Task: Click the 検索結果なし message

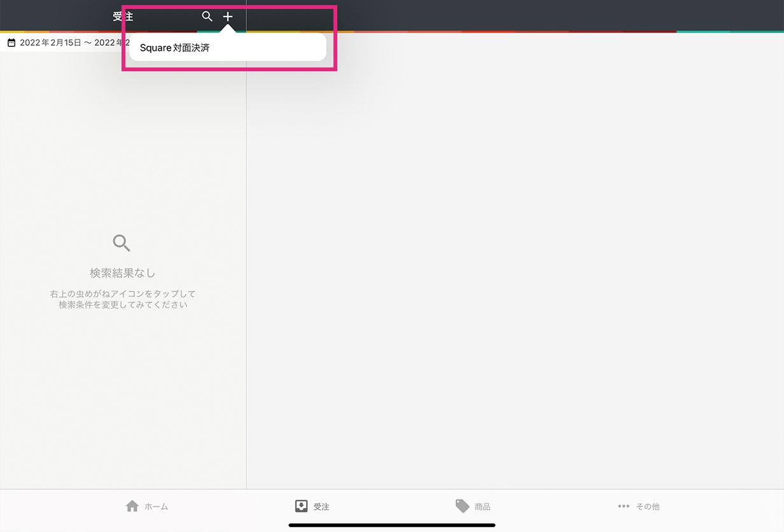Action: click(123, 273)
